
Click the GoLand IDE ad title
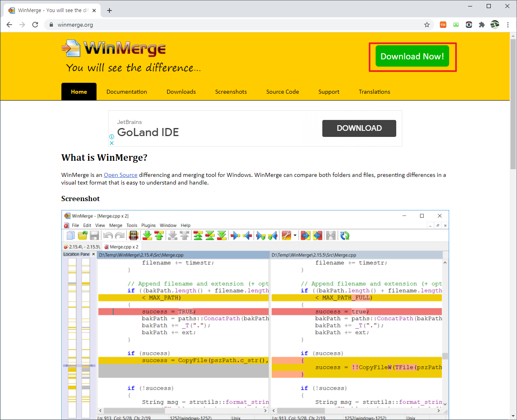pos(148,132)
